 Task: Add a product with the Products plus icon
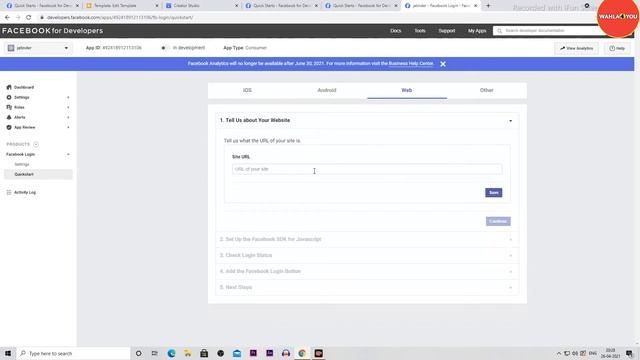pyautogui.click(x=36, y=144)
